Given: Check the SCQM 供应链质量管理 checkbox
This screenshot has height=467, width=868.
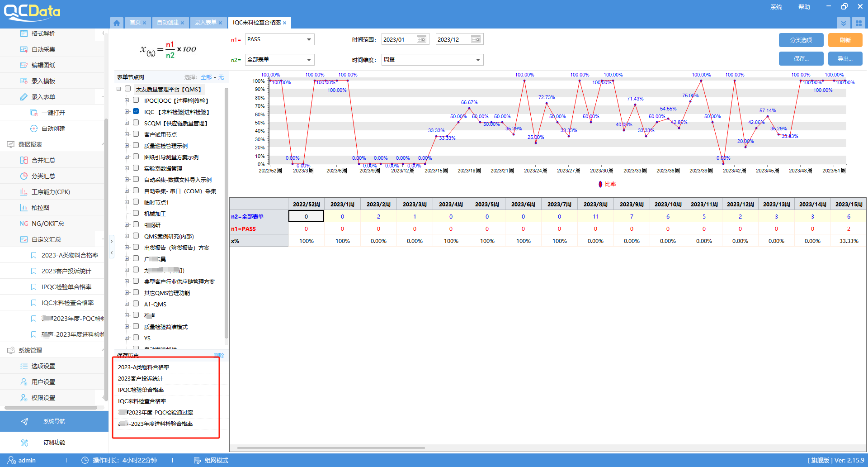Looking at the screenshot, I should [136, 123].
